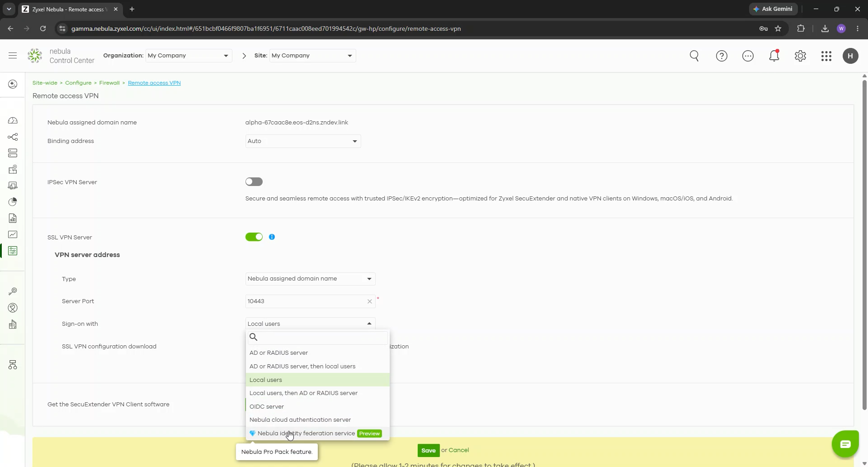Open the user account avatar H
Viewport: 868px width, 467px height.
point(850,56)
